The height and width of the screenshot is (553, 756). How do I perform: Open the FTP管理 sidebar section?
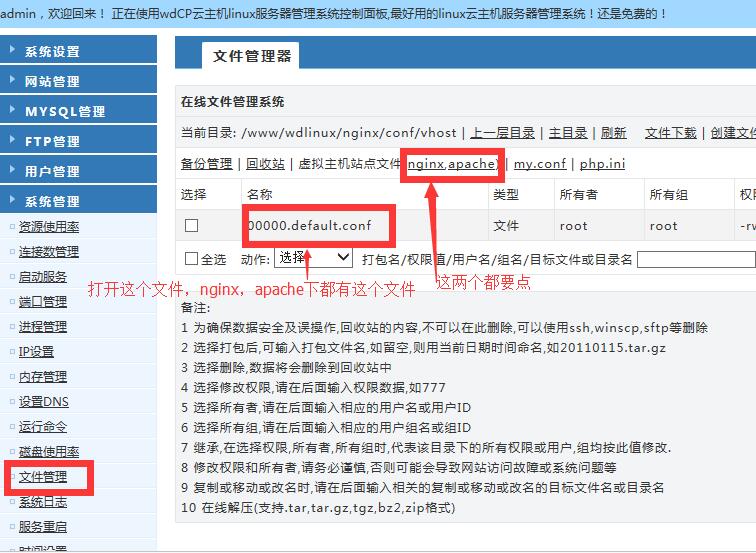[52, 141]
